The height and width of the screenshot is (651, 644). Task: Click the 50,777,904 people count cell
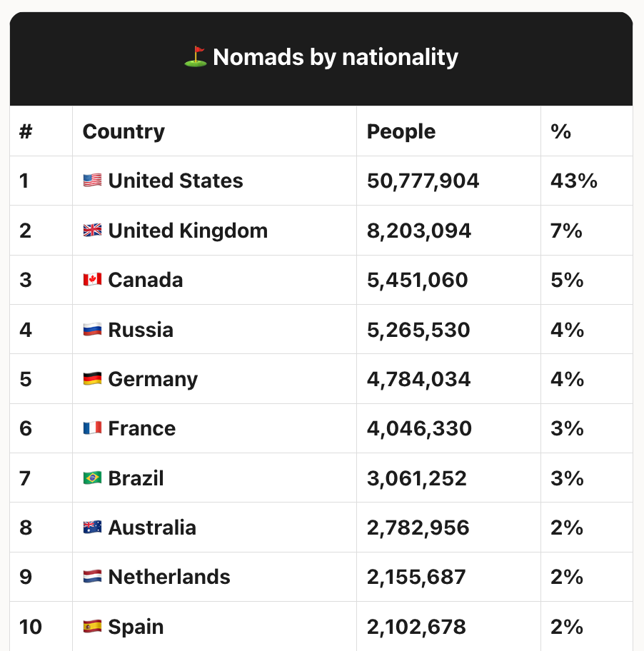coord(423,181)
